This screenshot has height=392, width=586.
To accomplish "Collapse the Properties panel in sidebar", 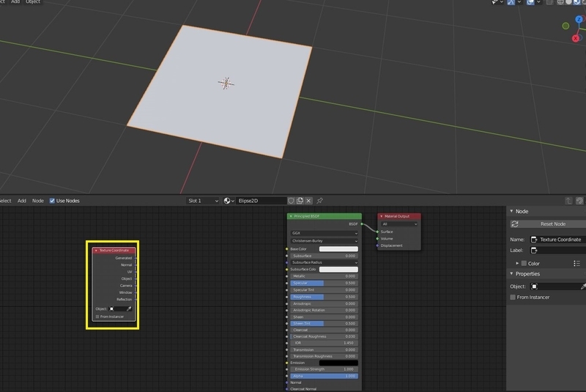I will (511, 273).
